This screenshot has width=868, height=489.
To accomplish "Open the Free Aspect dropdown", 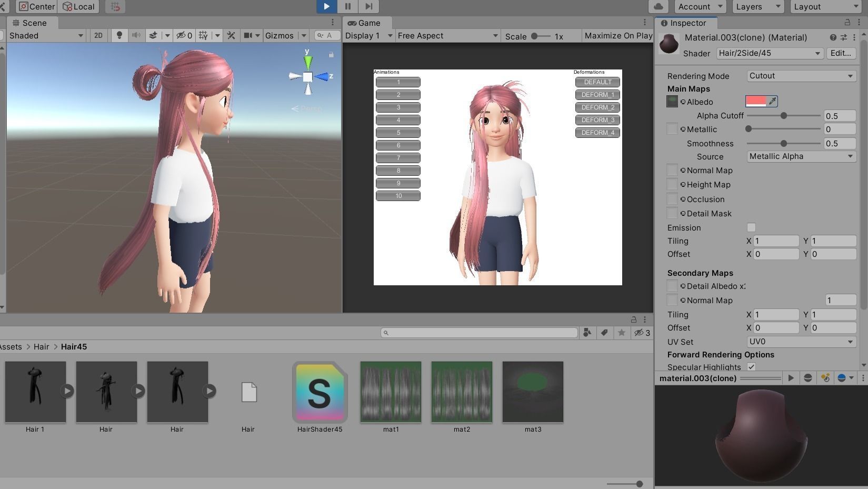I will (x=447, y=36).
